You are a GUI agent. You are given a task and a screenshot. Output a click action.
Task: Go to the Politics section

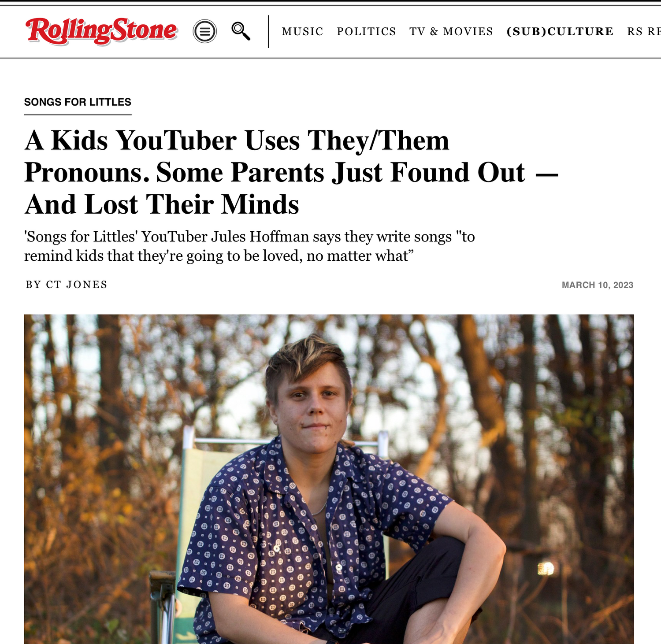(x=366, y=32)
